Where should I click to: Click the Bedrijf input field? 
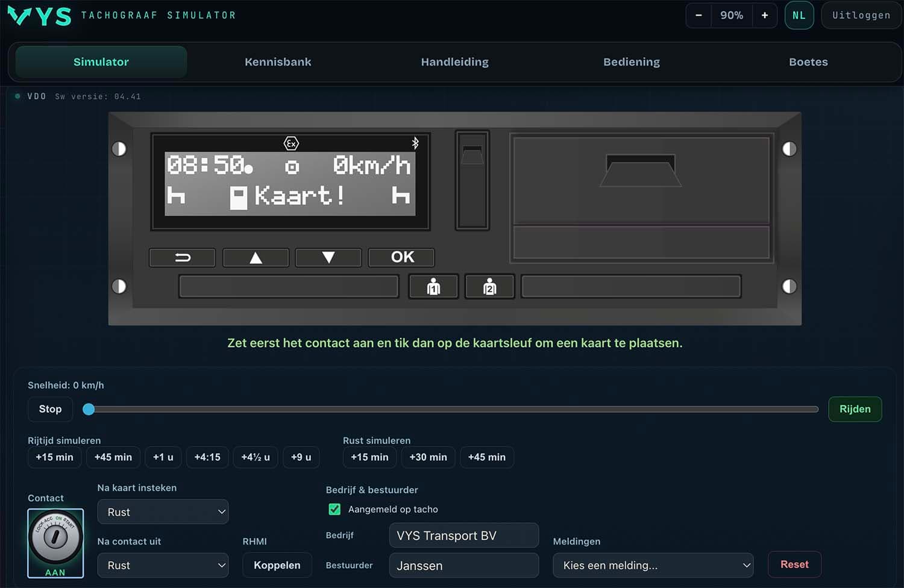(464, 536)
